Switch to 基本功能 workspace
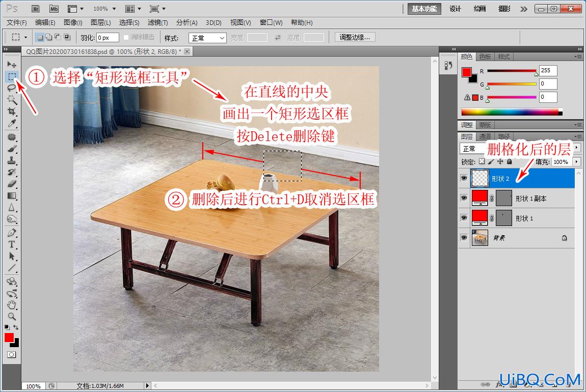Image resolution: width=586 pixels, height=392 pixels. pos(424,9)
